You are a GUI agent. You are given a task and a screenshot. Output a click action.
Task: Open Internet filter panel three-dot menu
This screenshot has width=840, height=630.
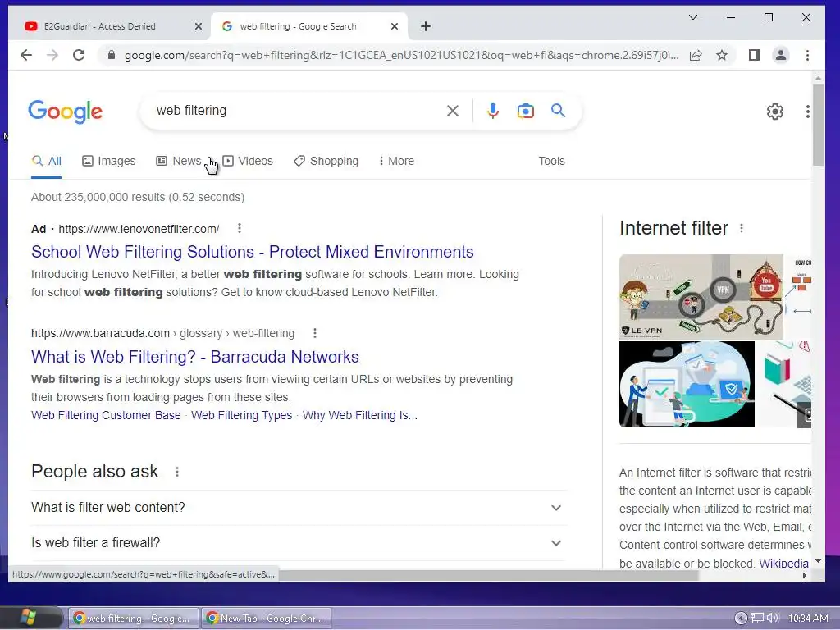point(742,229)
